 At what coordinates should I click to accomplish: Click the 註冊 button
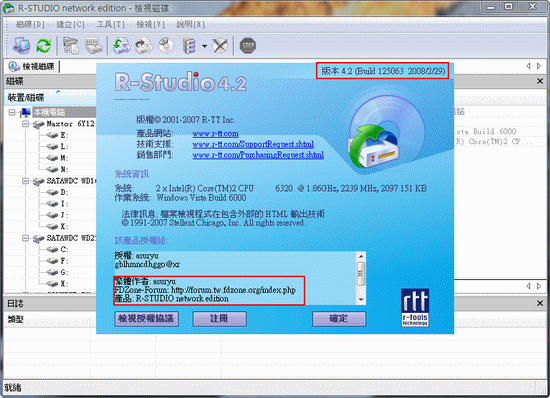coord(220,318)
